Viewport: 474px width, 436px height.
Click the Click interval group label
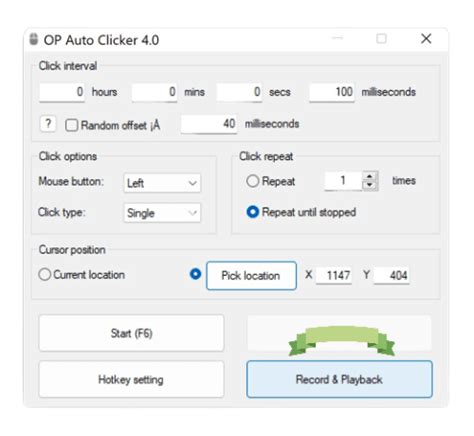68,66
